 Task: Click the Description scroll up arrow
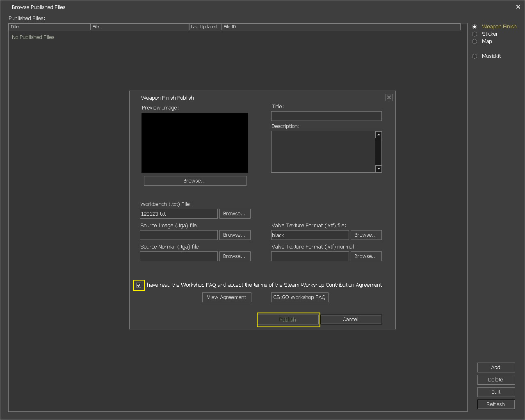coord(379,135)
